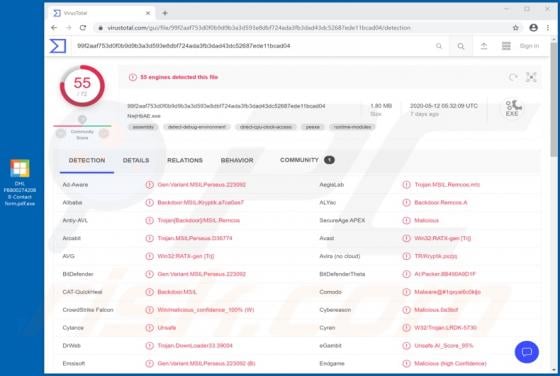Image resolution: width=560 pixels, height=376 pixels.
Task: Close the VirusTotal browser tab
Action: click(148, 13)
